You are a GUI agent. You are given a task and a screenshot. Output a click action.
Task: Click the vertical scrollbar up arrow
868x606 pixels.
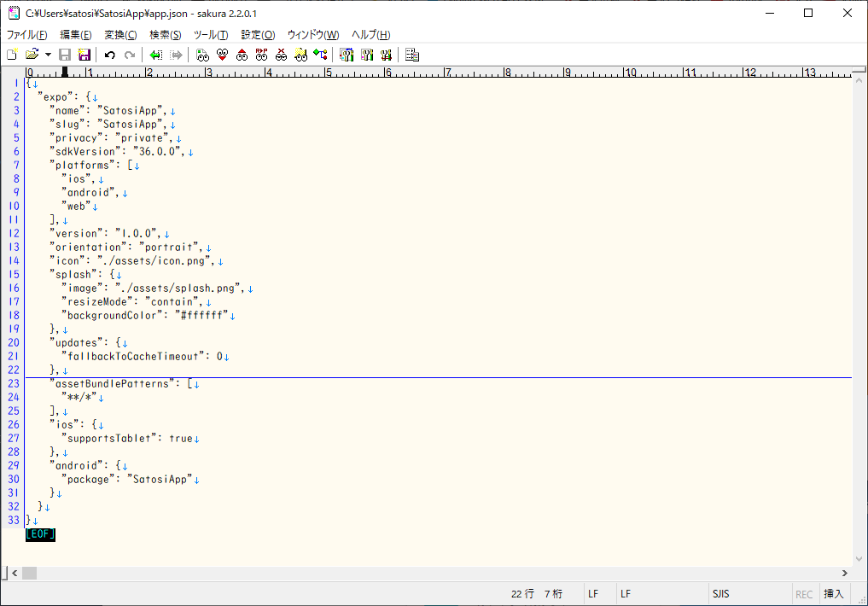click(x=859, y=81)
